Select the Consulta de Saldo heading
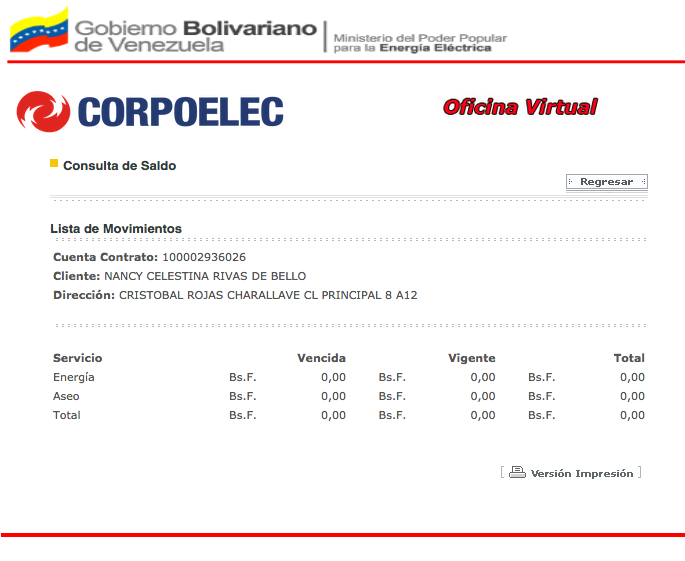This screenshot has height=561, width=685. pyautogui.click(x=119, y=166)
